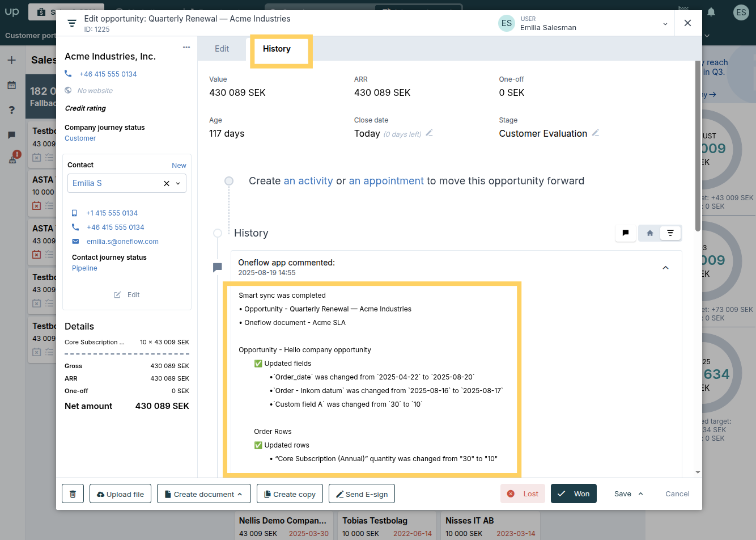Email emilia.s@oneflow.com
The image size is (756, 540).
click(122, 242)
